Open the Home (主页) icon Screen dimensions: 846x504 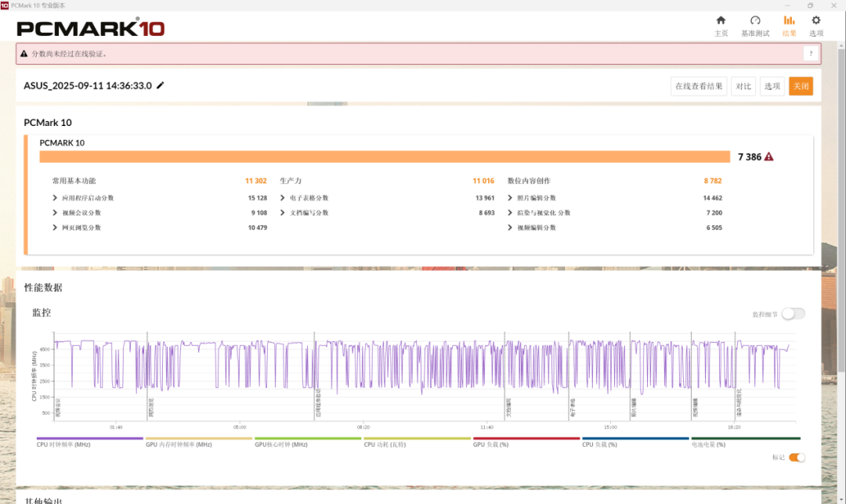click(721, 20)
